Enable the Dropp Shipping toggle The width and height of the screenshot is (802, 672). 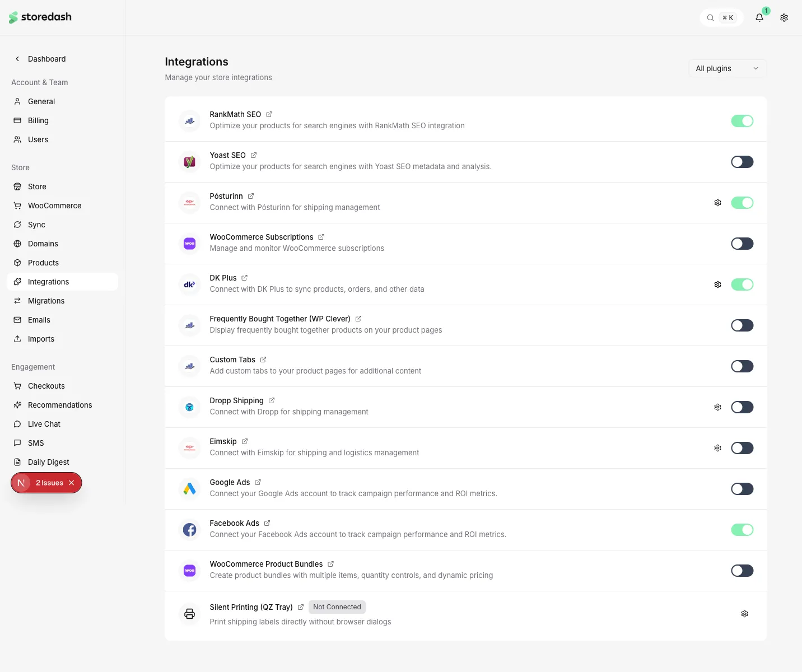(x=742, y=407)
